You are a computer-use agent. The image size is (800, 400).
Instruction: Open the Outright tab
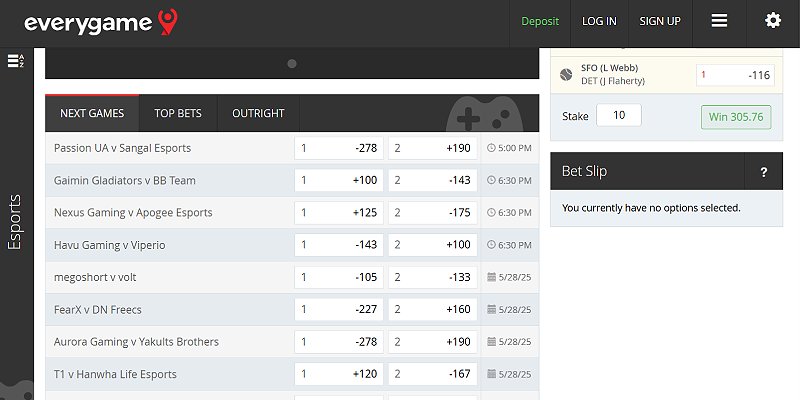click(x=258, y=113)
